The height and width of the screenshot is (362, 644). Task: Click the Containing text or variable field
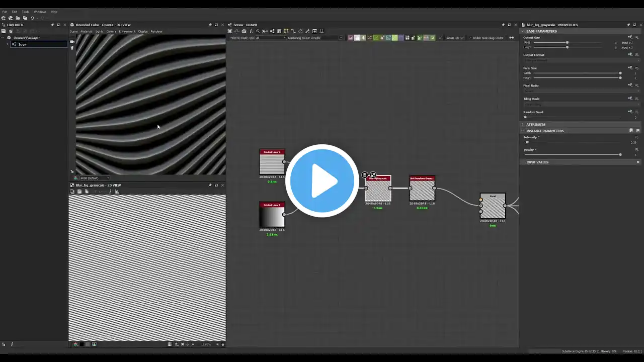(315, 38)
